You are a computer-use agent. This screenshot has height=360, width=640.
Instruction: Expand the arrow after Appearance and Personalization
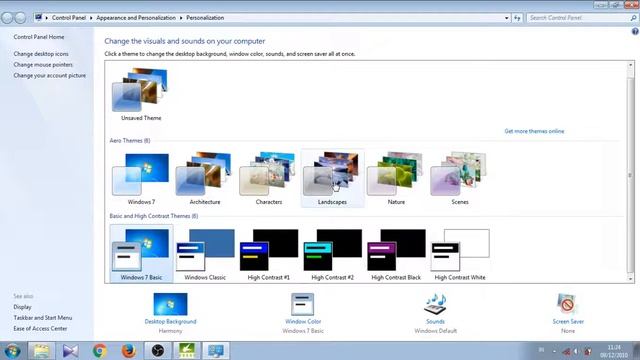click(x=181, y=18)
